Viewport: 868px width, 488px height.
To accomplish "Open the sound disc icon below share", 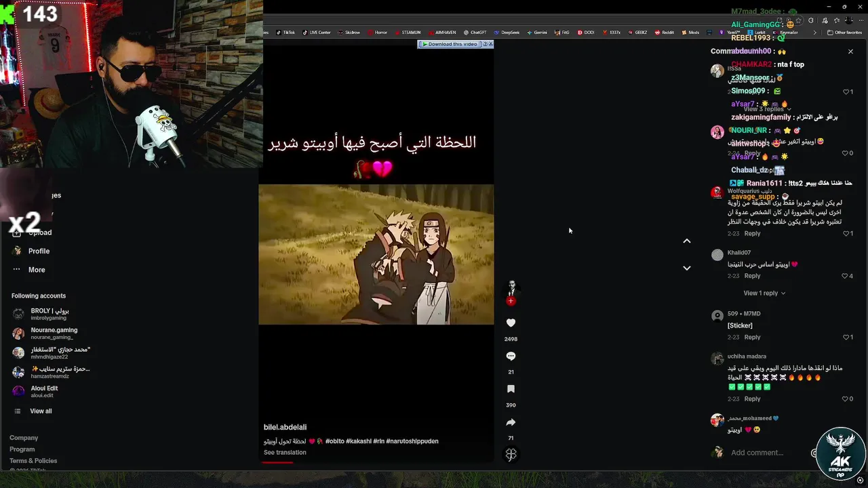I will (511, 455).
